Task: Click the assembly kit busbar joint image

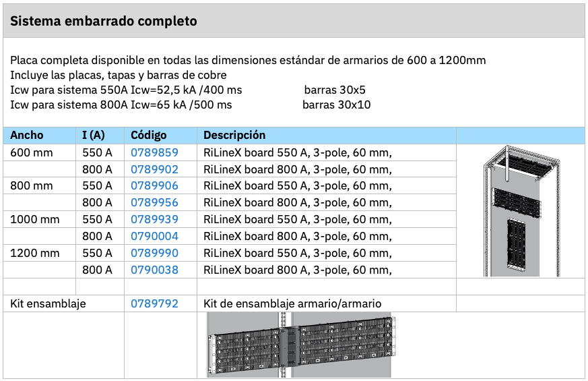Action: [301, 345]
